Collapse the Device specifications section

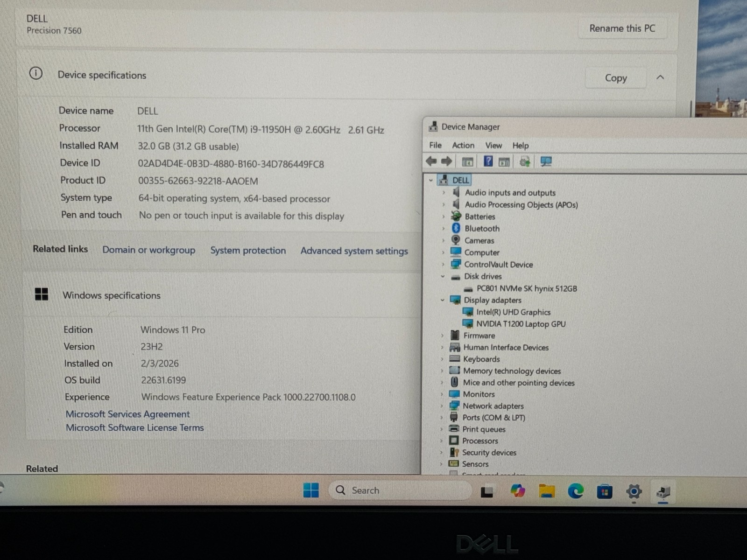(x=660, y=77)
